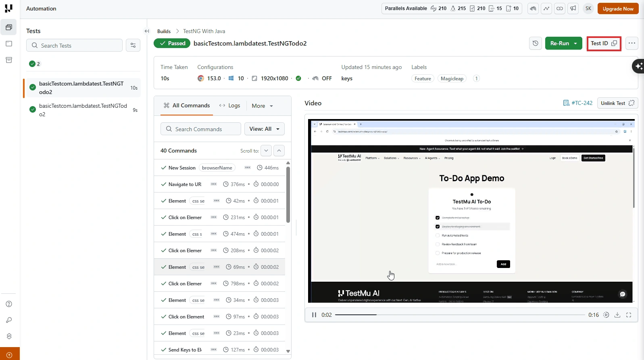Collapse the Tests sidebar panel
The width and height of the screenshot is (644, 360).
click(147, 31)
